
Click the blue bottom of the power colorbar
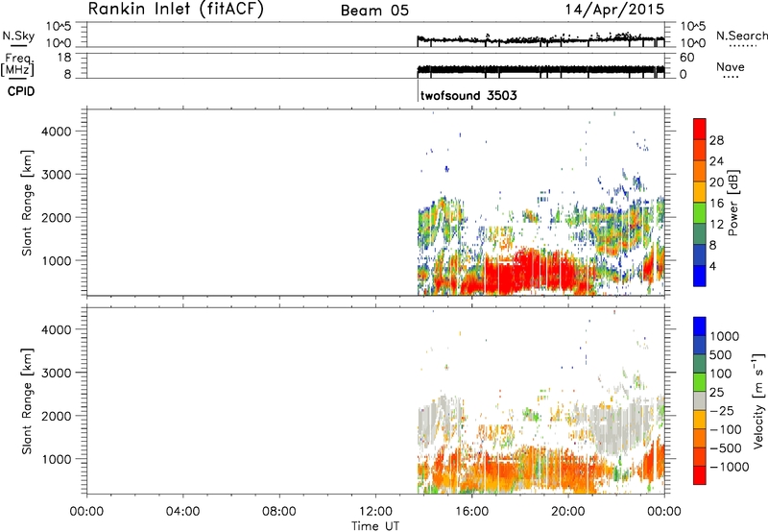(700, 276)
